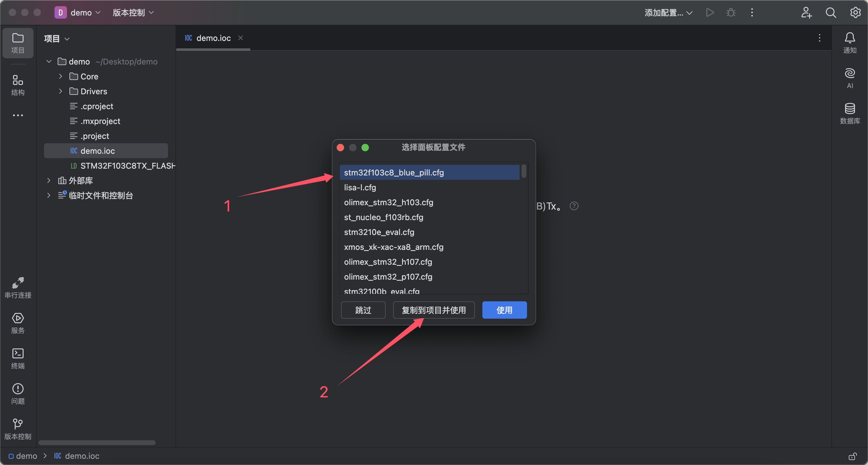Click demo breadcrumb in status bar
This screenshot has height=465, width=868.
tap(23, 456)
